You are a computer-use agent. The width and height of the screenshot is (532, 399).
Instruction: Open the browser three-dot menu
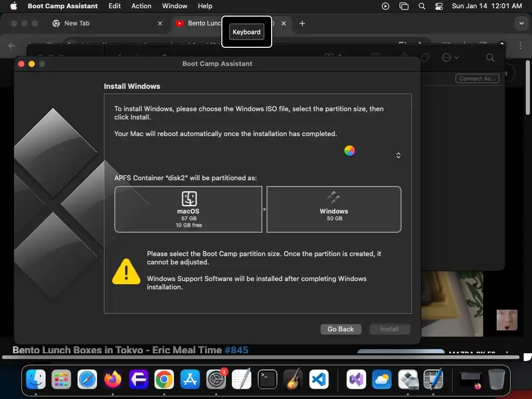520,46
